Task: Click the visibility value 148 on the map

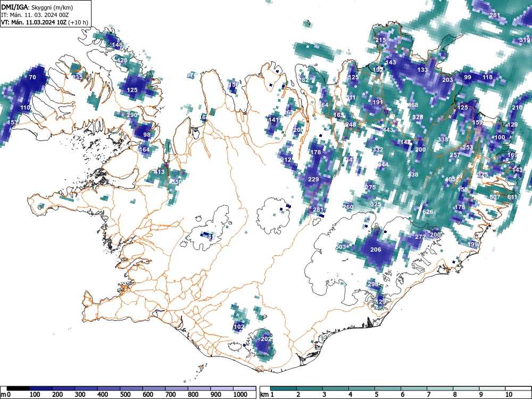Action: point(117,45)
